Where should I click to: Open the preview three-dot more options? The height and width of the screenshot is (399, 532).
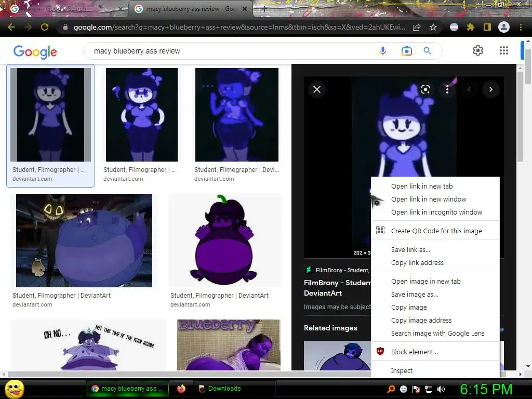click(x=447, y=89)
